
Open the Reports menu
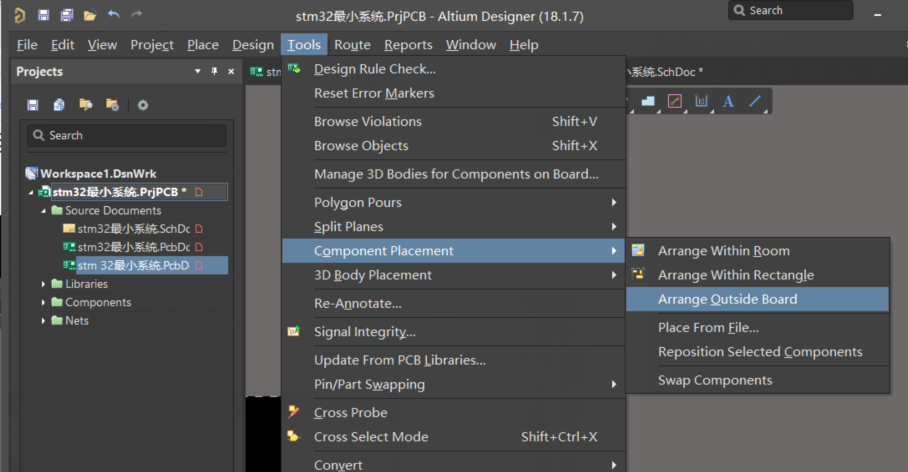tap(408, 45)
